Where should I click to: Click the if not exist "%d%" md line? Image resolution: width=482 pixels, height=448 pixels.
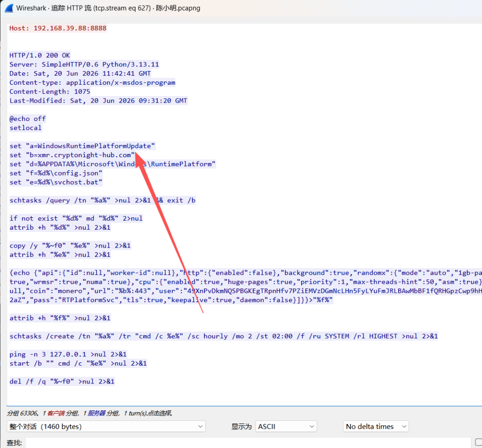(x=76, y=218)
